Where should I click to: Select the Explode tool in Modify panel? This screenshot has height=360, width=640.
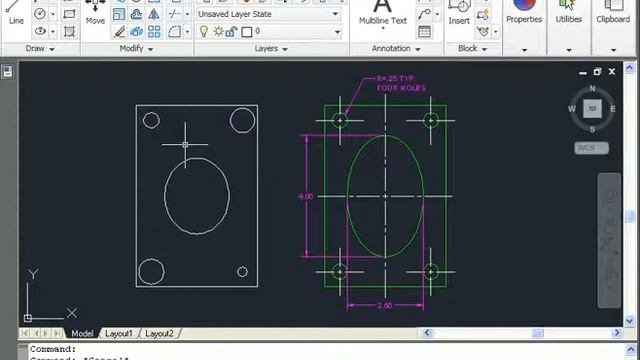click(x=136, y=31)
